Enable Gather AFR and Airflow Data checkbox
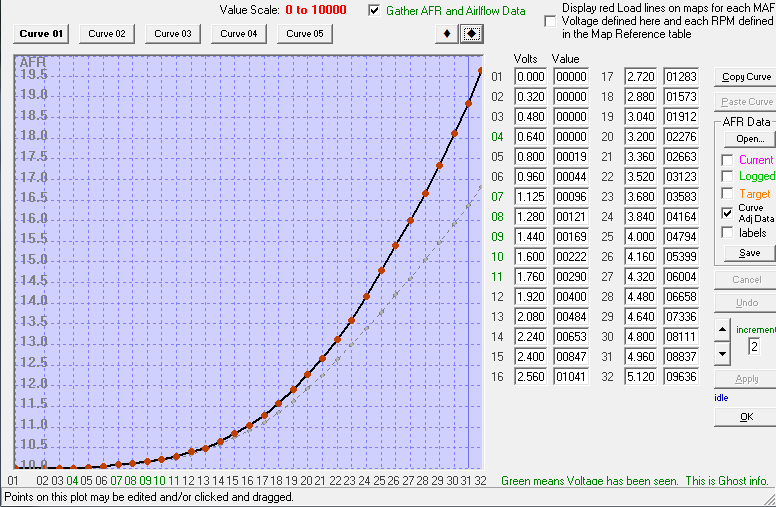 (375, 10)
